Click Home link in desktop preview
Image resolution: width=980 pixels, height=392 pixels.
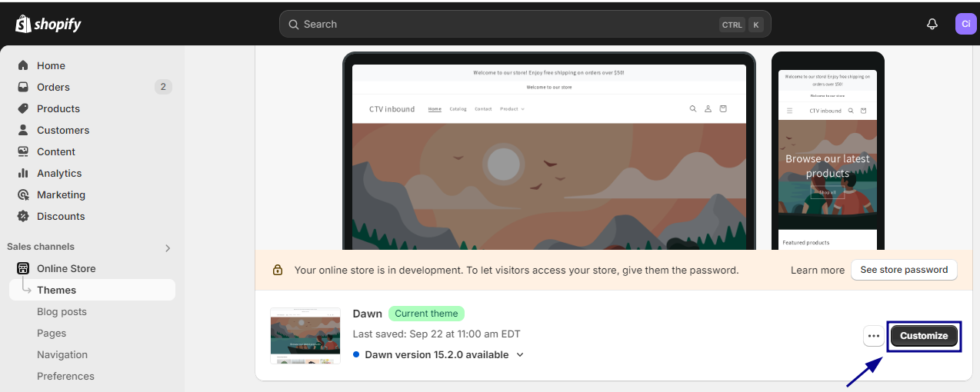[x=435, y=109]
